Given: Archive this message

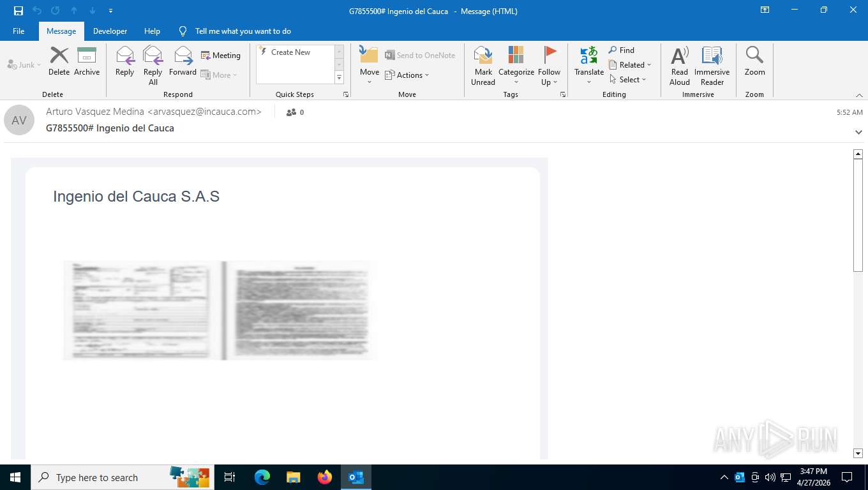Looking at the screenshot, I should click(87, 61).
